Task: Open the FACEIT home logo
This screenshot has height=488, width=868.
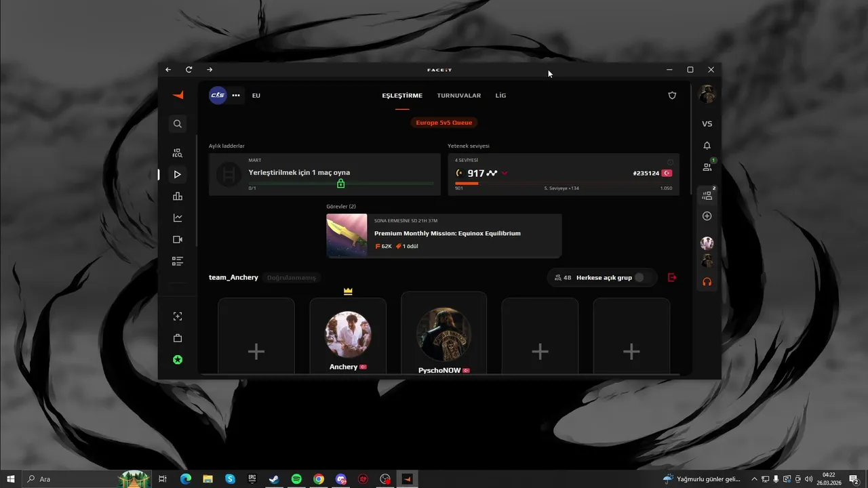Action: [178, 96]
